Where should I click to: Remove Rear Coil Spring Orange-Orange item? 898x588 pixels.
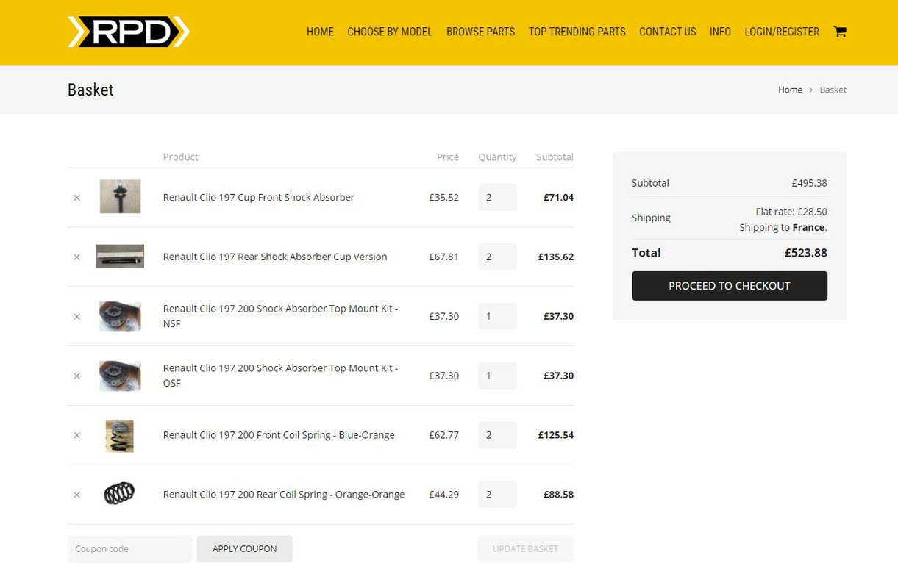click(76, 495)
